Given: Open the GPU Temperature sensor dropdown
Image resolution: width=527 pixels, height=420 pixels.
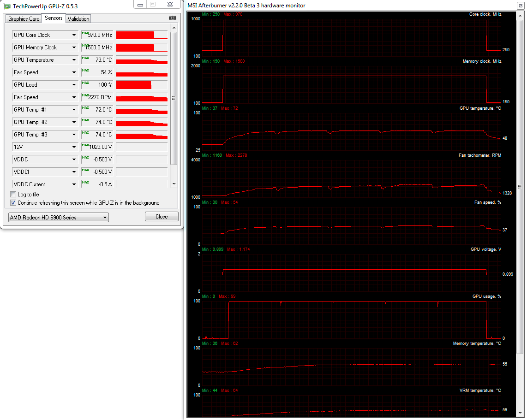Looking at the screenshot, I should point(74,60).
